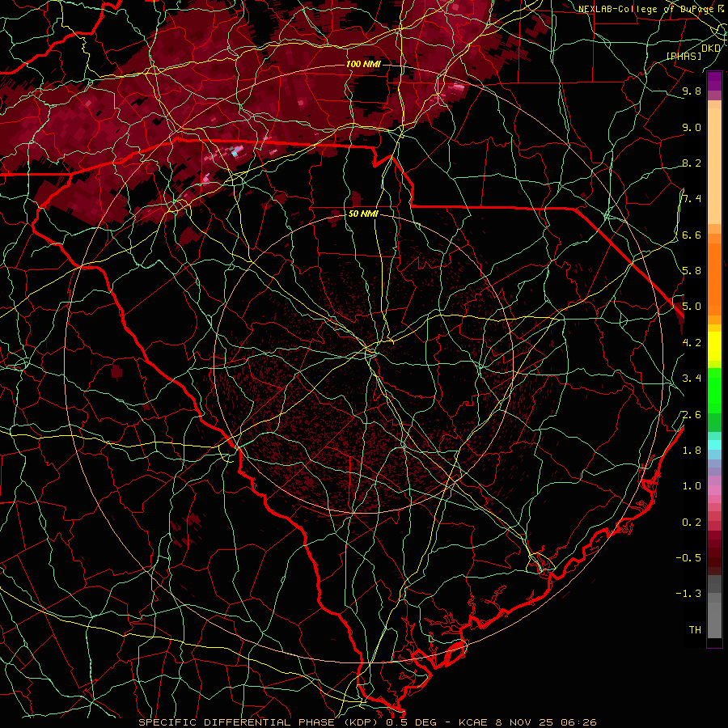Click the 8.2 scale value
The width and height of the screenshot is (728, 728).
coord(692,163)
